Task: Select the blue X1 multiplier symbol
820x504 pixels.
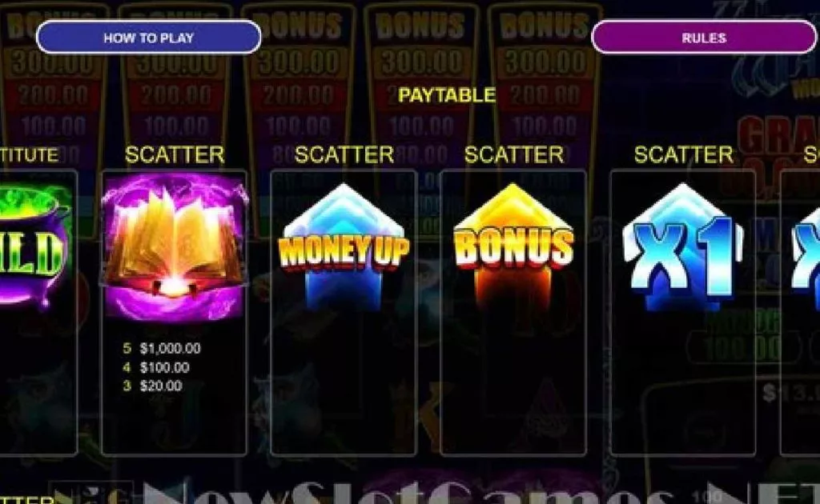Action: point(682,246)
